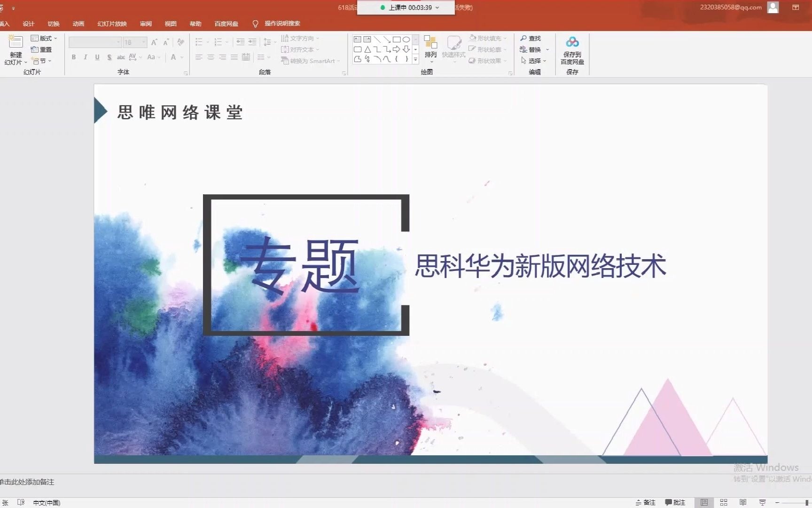The width and height of the screenshot is (812, 508).
Task: Select the Right Arrow block shape
Action: [x=397, y=49]
